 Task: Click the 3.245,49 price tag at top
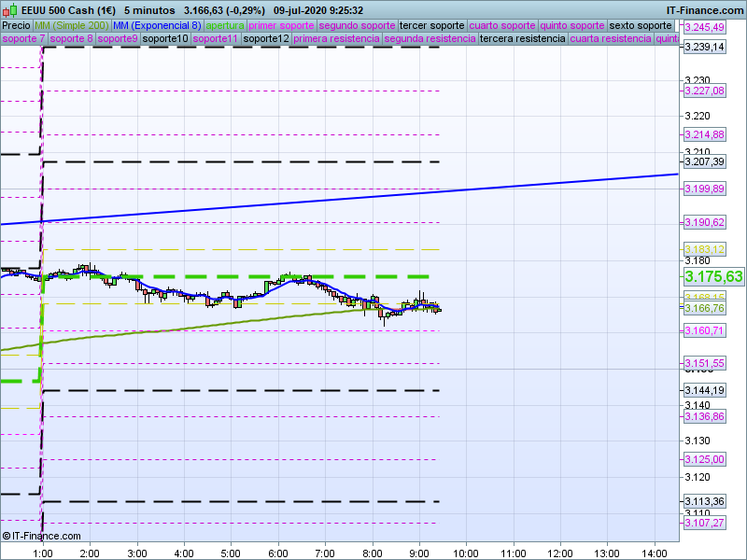click(704, 27)
